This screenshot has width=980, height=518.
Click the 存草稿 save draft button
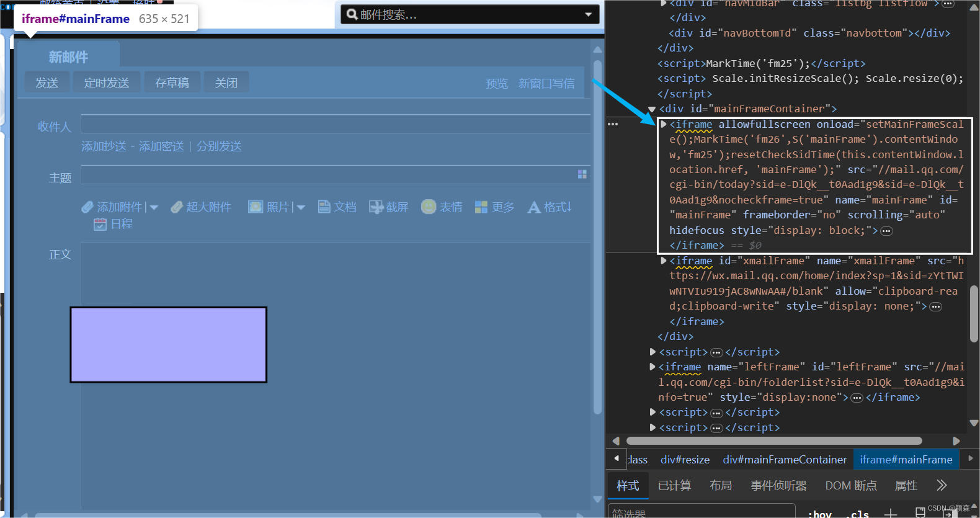pos(172,83)
